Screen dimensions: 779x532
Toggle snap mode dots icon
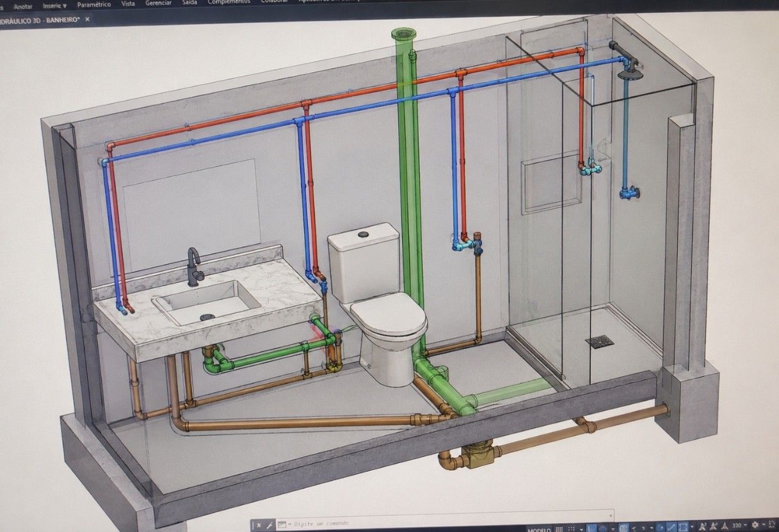[572, 529]
